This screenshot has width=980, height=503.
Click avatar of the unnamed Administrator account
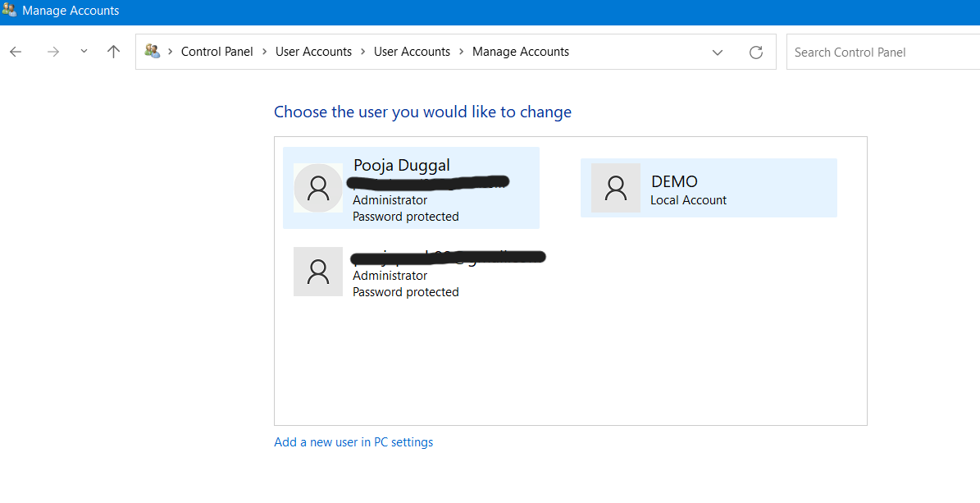[x=318, y=272]
